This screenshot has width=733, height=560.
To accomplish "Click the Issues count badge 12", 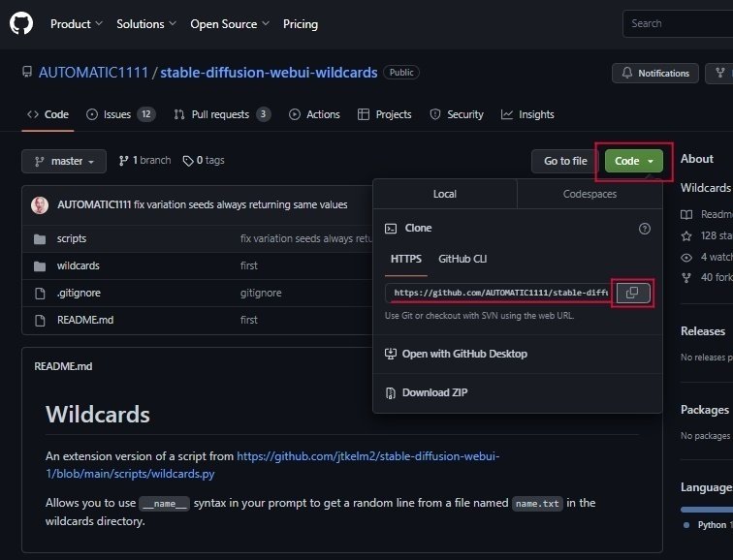I will [146, 114].
